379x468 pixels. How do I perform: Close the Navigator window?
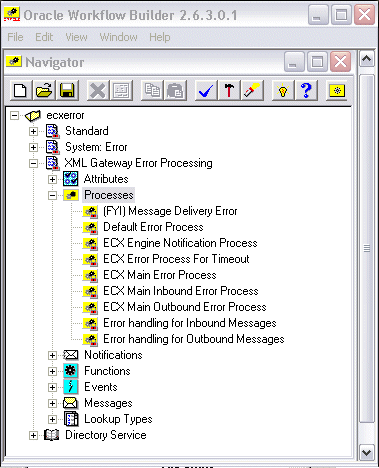tap(340, 62)
